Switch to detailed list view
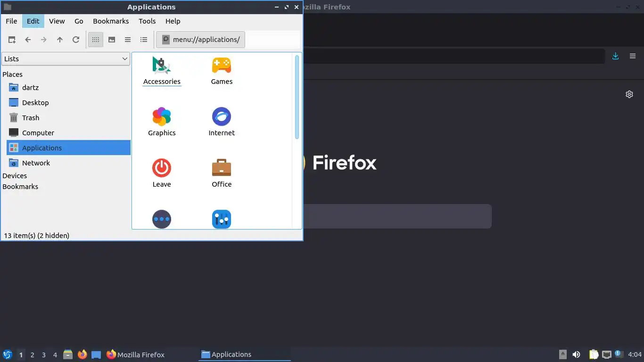This screenshot has width=644, height=362. point(144,40)
